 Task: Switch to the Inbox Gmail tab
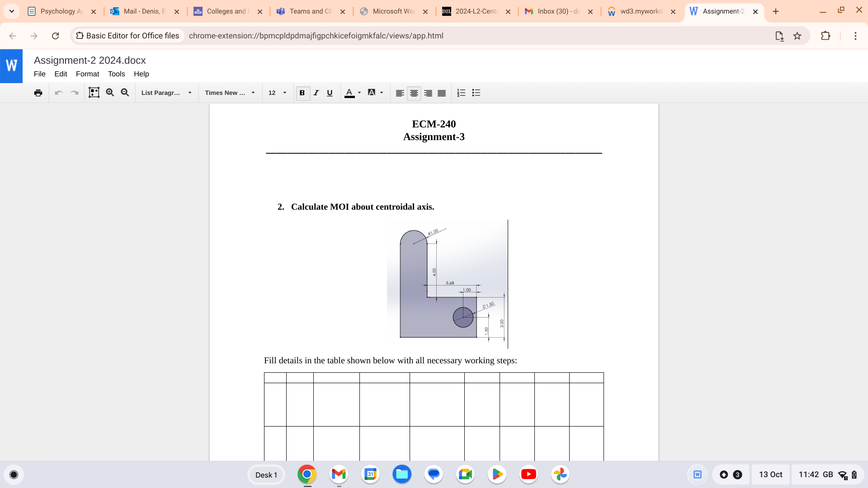pyautogui.click(x=555, y=11)
